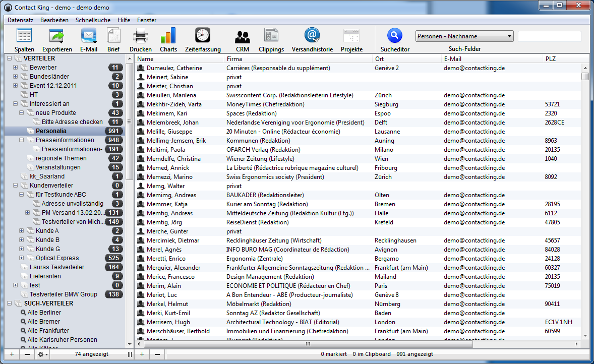
Task: Click the distributor tree scrollbar down arrow
Action: coord(130,344)
